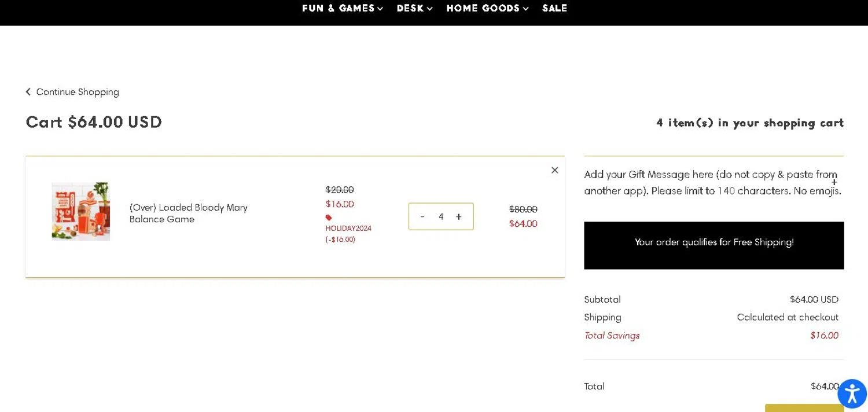Click the back arrow beside Continue Shopping
Screen dimensions: 868x412
tap(28, 92)
